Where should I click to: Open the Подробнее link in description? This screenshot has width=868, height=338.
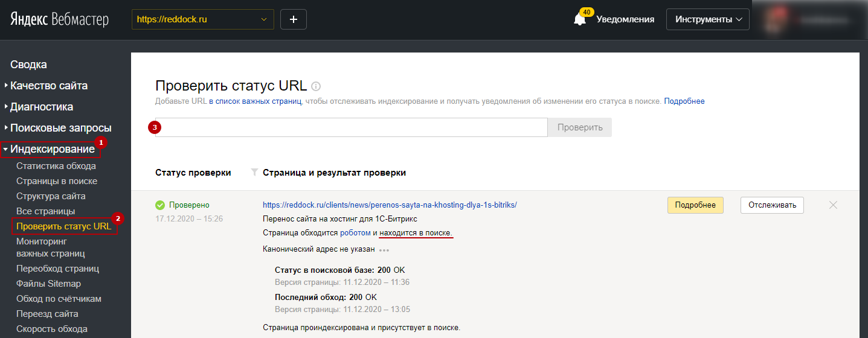684,101
